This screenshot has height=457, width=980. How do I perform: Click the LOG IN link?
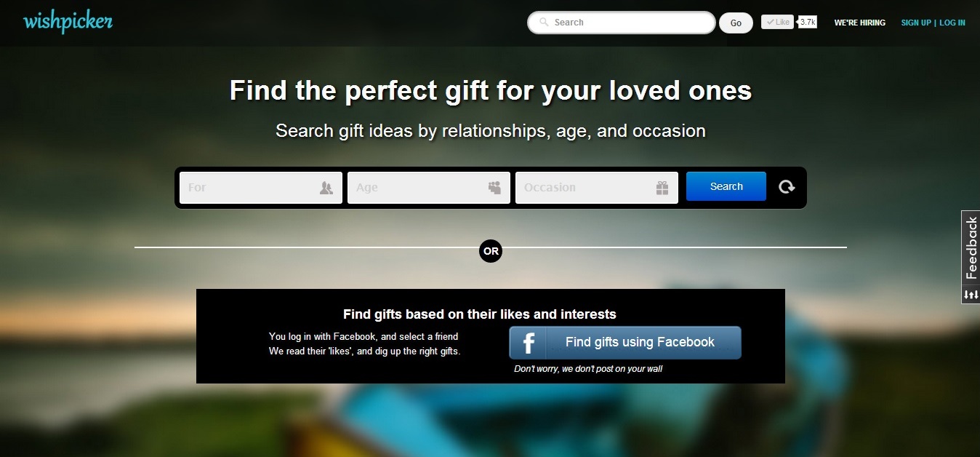952,23
